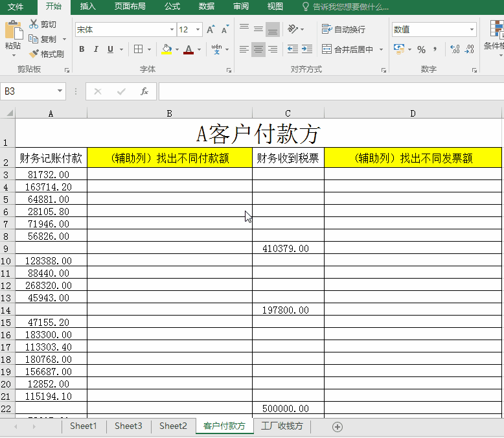Switch to the 公式 ribbon tab

(172, 6)
